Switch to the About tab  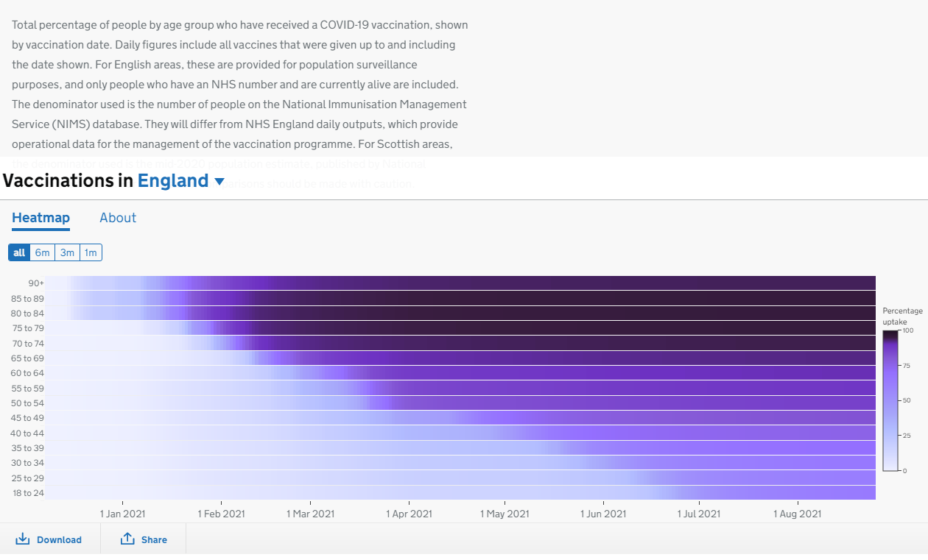(x=118, y=218)
